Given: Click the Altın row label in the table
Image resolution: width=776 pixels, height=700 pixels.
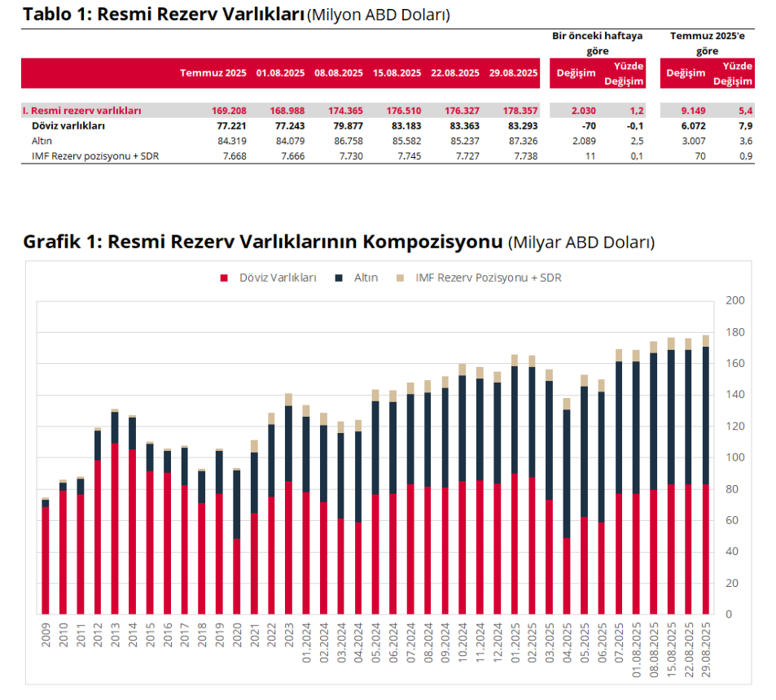Looking at the screenshot, I should click(x=42, y=141).
